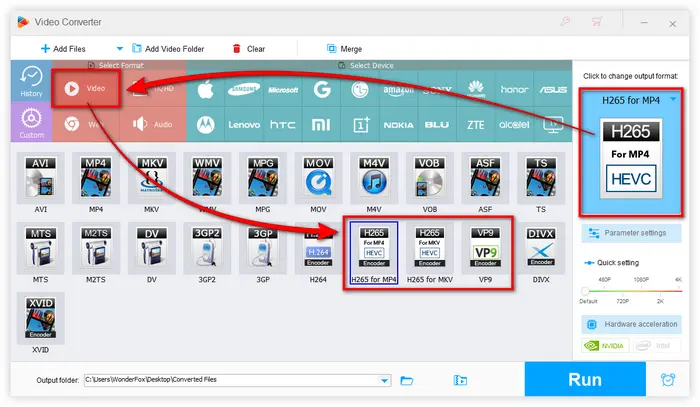Viewport: 700px width, 407px height.
Task: Open the BLU device category
Action: [437, 125]
